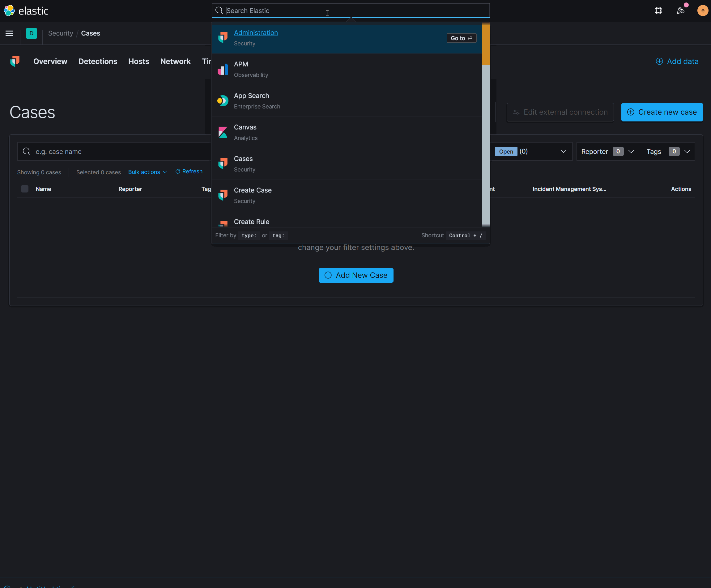The width and height of the screenshot is (711, 588).
Task: Click the App Search Enterprise Search icon
Action: [x=223, y=101]
